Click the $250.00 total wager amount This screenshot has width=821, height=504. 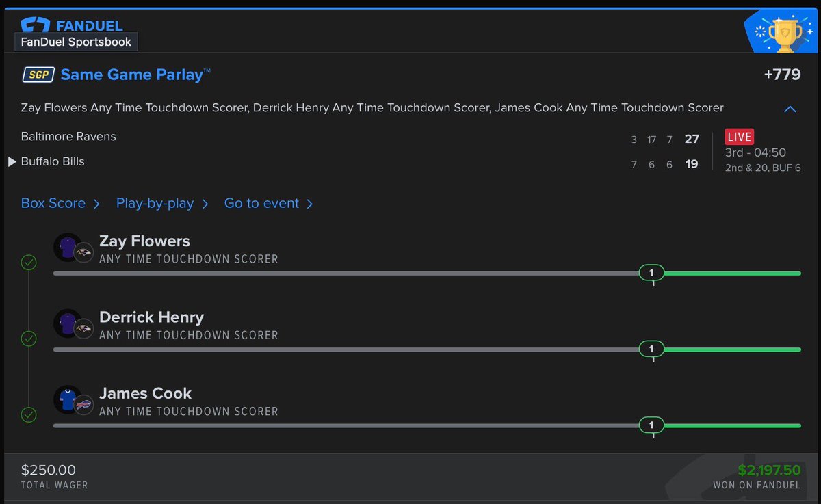coord(49,470)
